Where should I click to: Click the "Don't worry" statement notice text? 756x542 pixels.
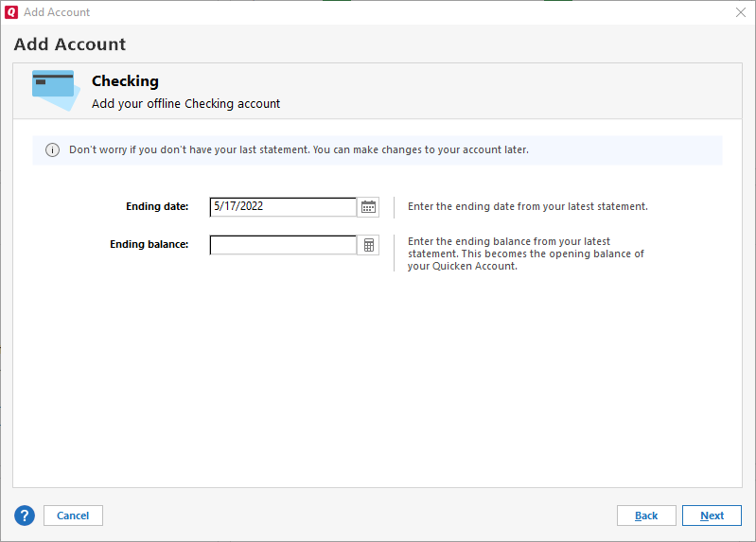point(299,150)
